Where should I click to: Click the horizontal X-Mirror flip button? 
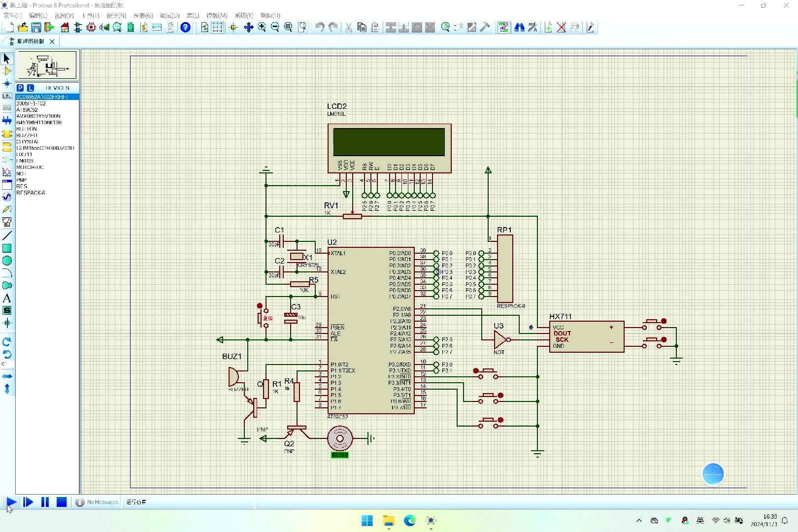click(x=7, y=376)
